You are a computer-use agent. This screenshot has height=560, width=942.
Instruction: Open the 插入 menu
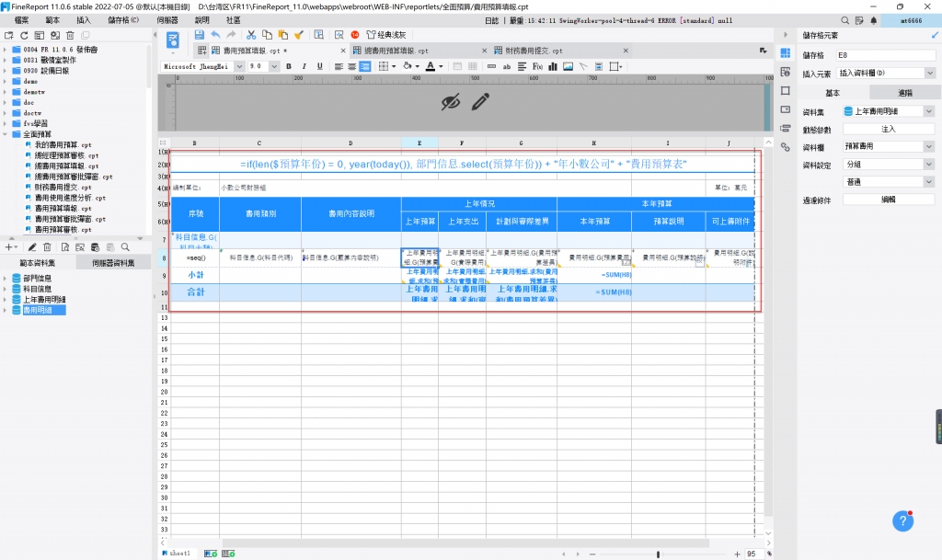pos(83,20)
